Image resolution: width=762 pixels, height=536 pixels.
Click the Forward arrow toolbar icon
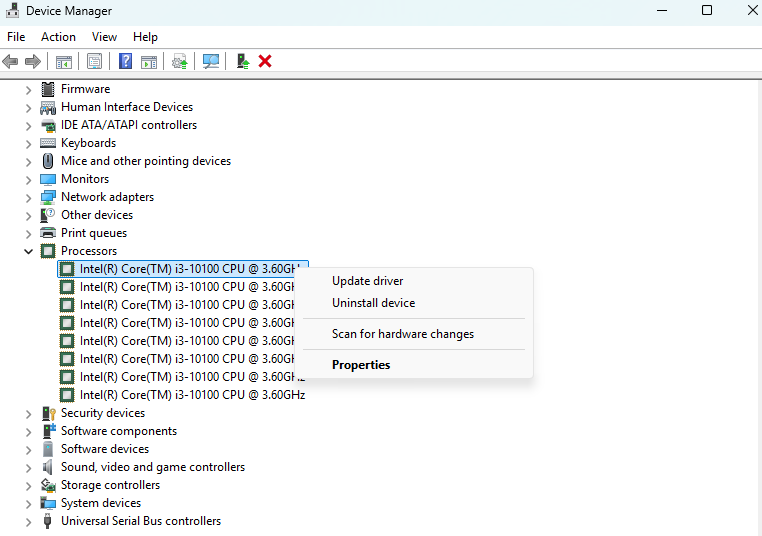[x=33, y=62]
